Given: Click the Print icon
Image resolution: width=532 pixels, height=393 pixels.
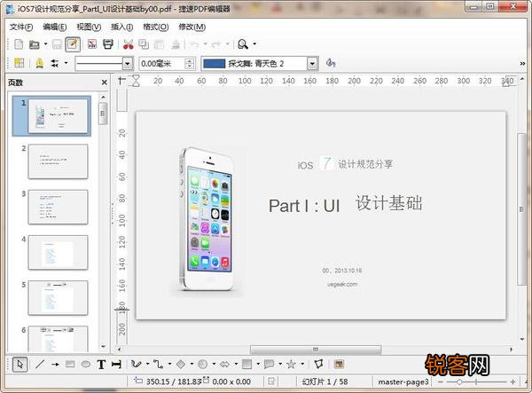Looking at the screenshot, I should click(108, 44).
